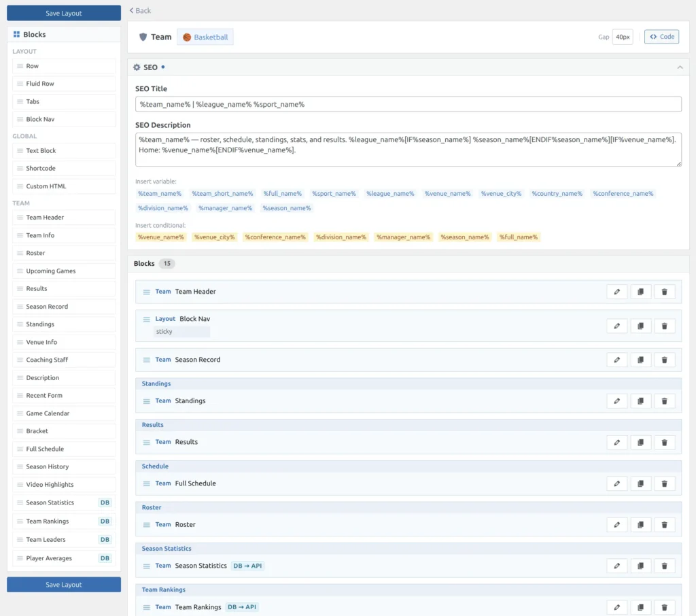Duplicate the Standings block
This screenshot has height=616, width=696.
click(x=640, y=401)
